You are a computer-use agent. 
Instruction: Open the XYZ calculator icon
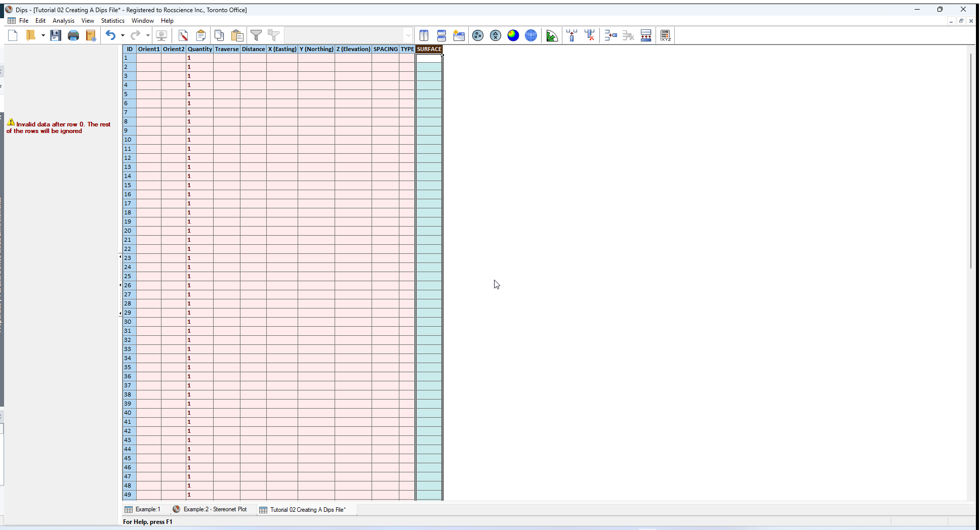[x=666, y=35]
